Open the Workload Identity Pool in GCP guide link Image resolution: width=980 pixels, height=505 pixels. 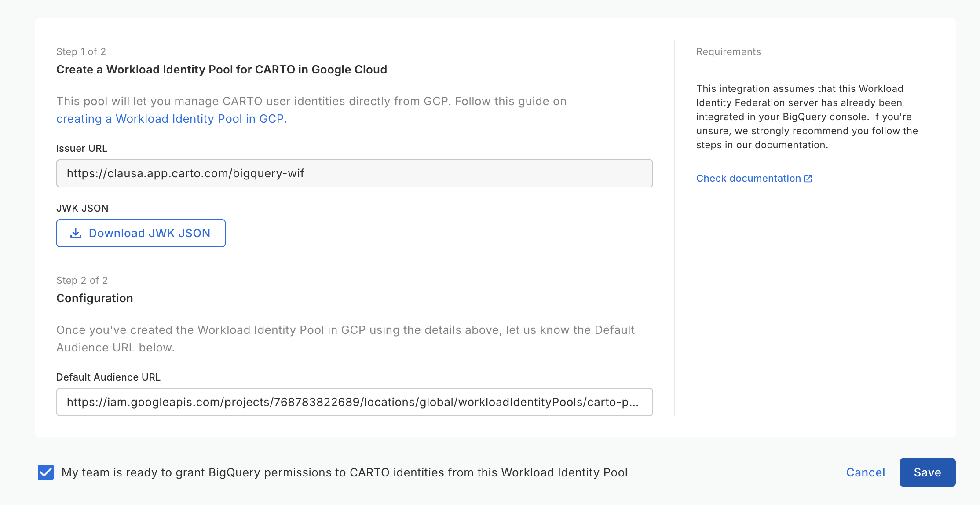171,119
